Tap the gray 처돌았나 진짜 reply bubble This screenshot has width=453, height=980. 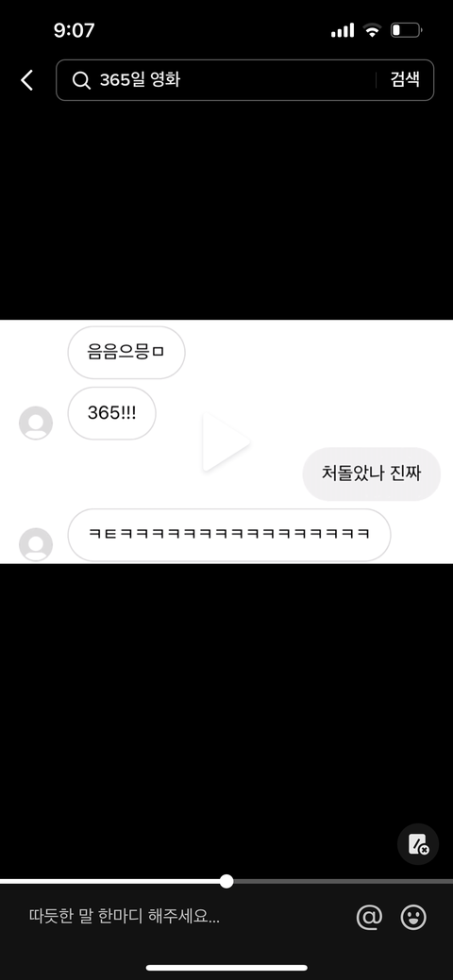pyautogui.click(x=372, y=473)
